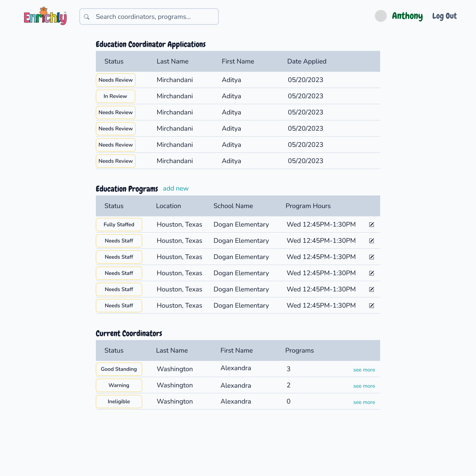
Task: Click the Programs column header
Action: [299, 350]
